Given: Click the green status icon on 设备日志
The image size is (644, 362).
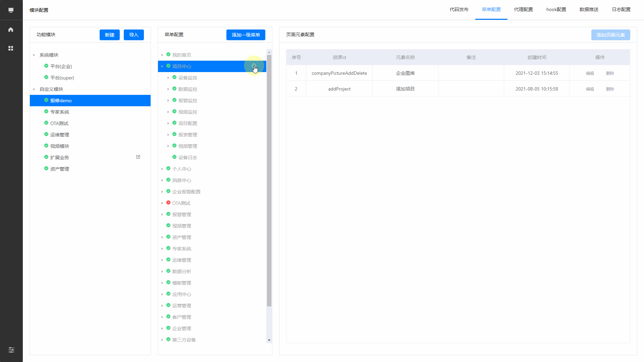Looking at the screenshot, I should coord(174,157).
